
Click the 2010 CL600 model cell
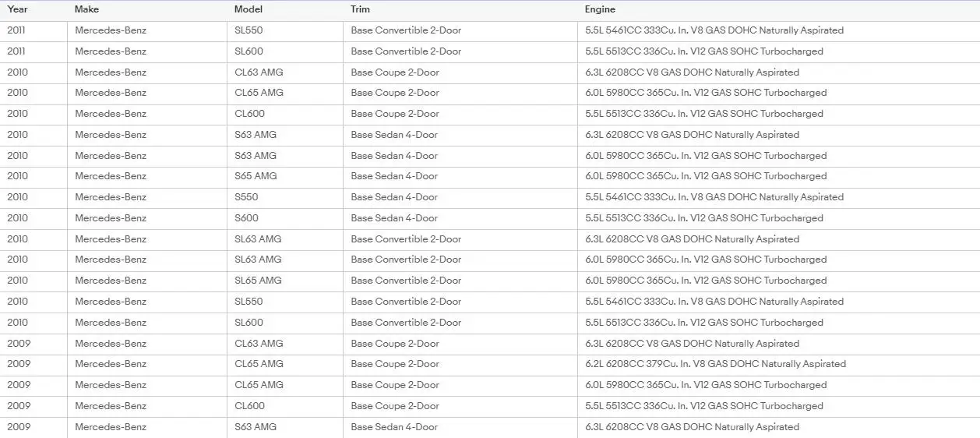(285, 115)
